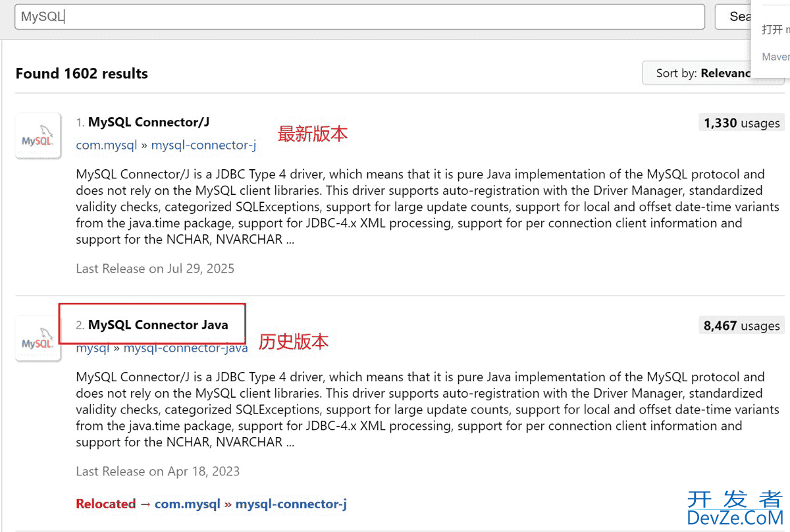Screen dimensions: 790x532
Task: Click the Found 1602 results heading
Action: pos(81,73)
